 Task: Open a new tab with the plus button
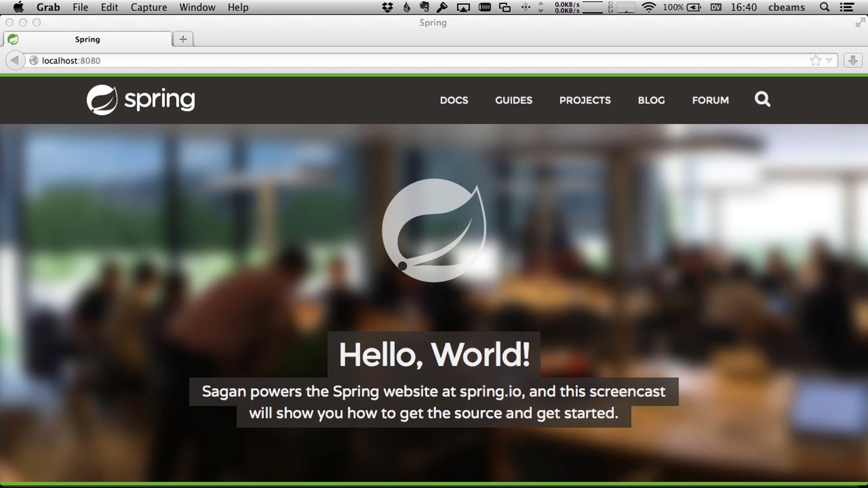183,39
